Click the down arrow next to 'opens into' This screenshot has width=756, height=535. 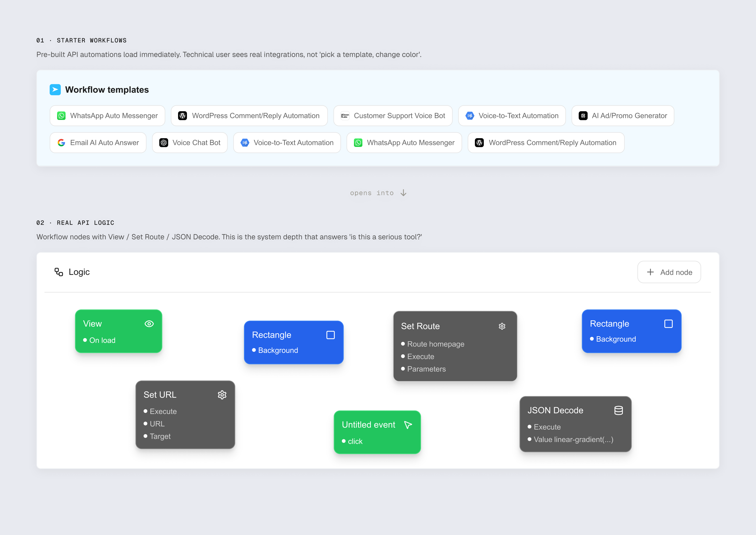pos(403,193)
